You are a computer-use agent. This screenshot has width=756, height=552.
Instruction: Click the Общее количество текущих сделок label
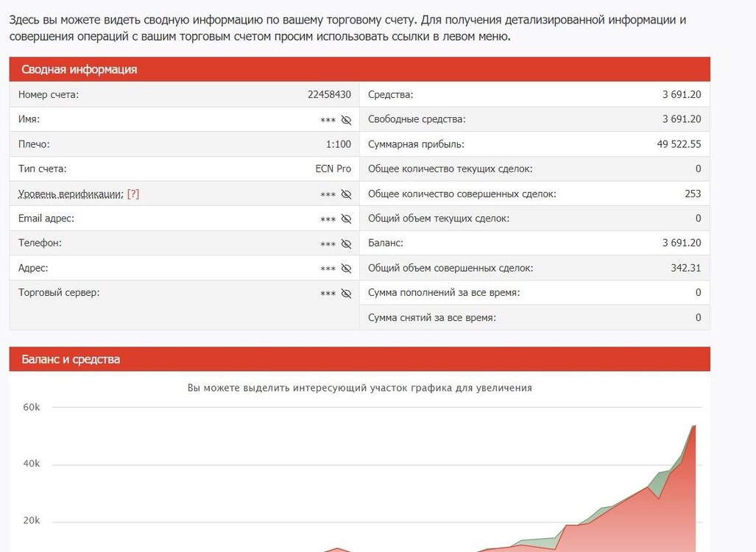click(451, 169)
